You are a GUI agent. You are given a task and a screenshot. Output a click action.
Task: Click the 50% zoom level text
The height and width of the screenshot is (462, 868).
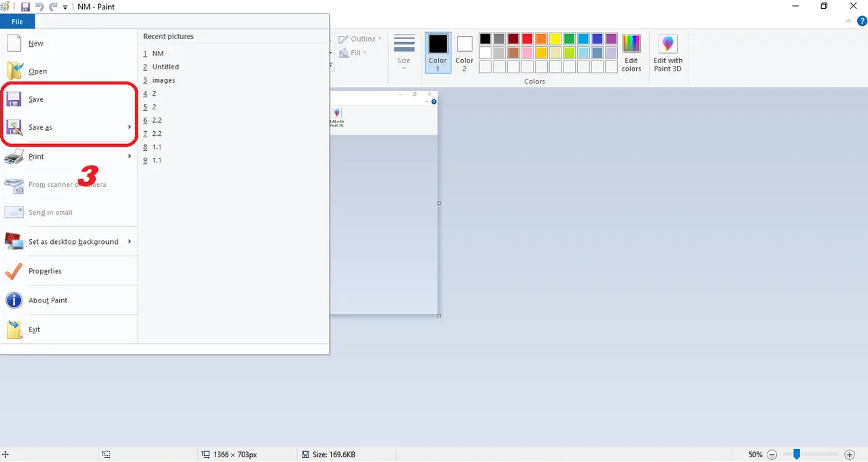point(755,455)
